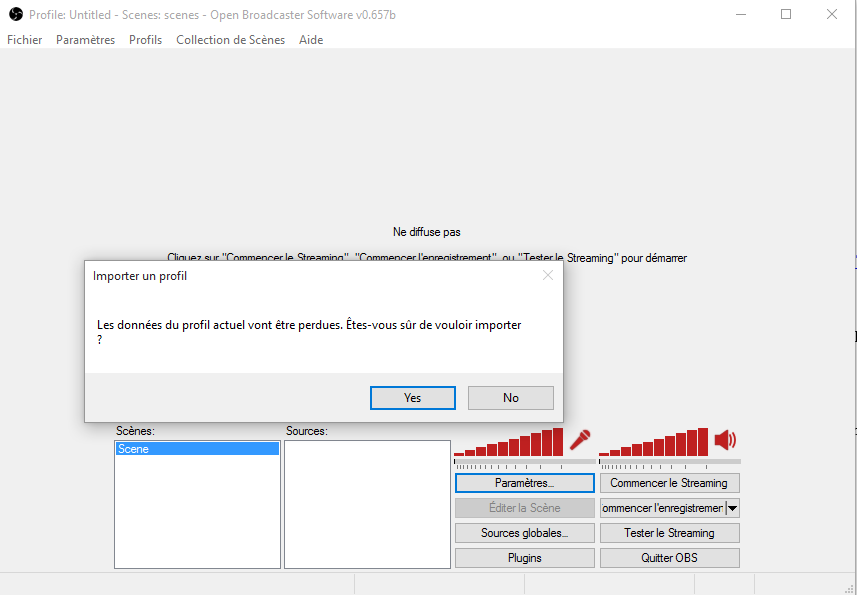This screenshot has height=595, width=857.
Task: Click the Tester le Streaming button
Action: [669, 533]
